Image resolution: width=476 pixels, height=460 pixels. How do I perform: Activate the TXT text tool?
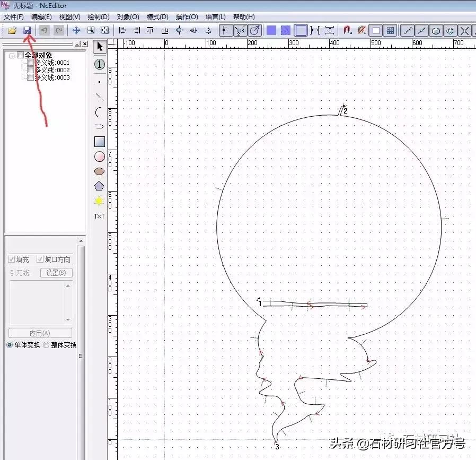click(99, 216)
